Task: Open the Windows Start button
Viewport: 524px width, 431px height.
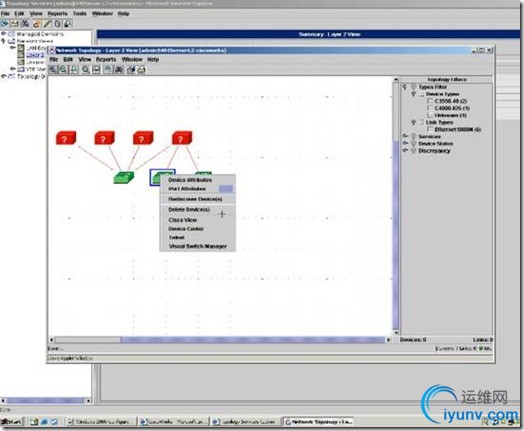Action: pos(12,422)
